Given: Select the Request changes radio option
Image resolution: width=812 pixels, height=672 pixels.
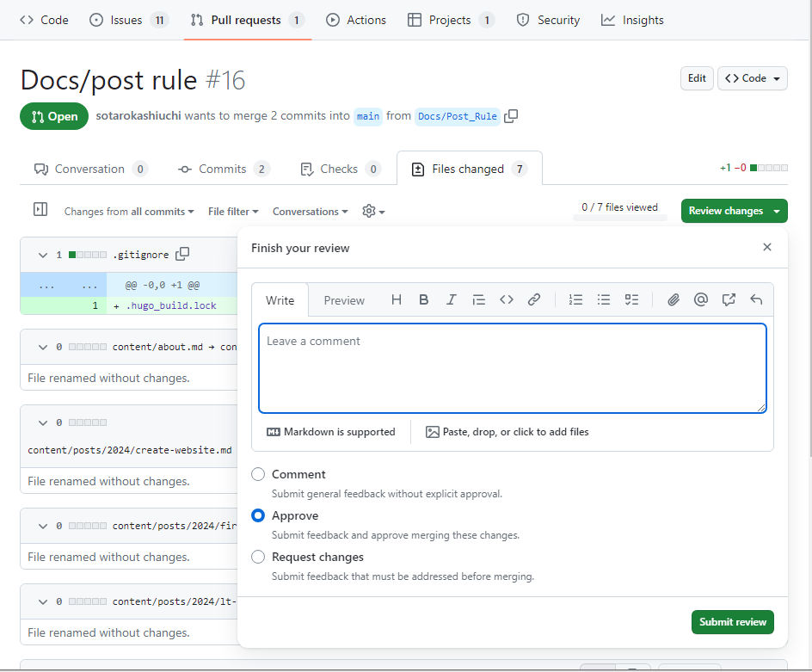Looking at the screenshot, I should [258, 557].
